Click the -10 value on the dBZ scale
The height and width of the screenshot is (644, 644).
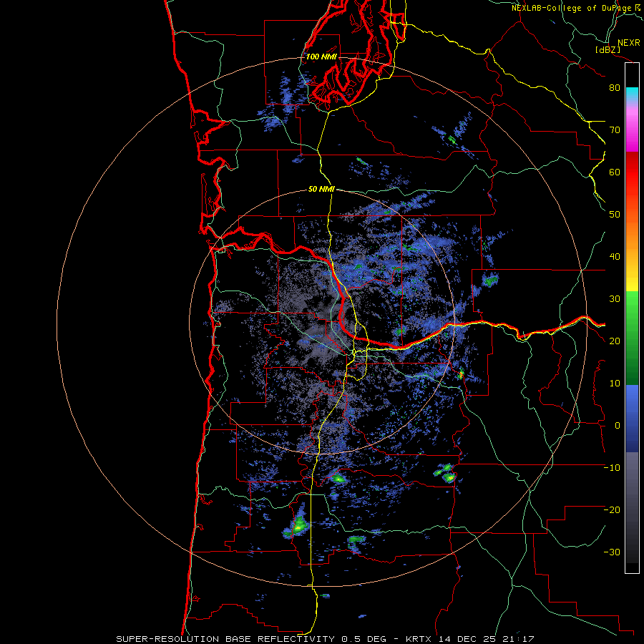[x=612, y=468]
